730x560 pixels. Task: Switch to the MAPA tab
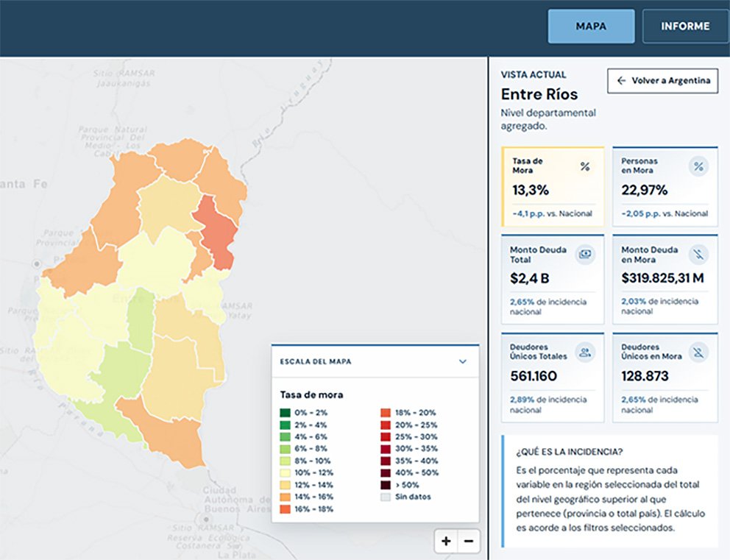(591, 26)
